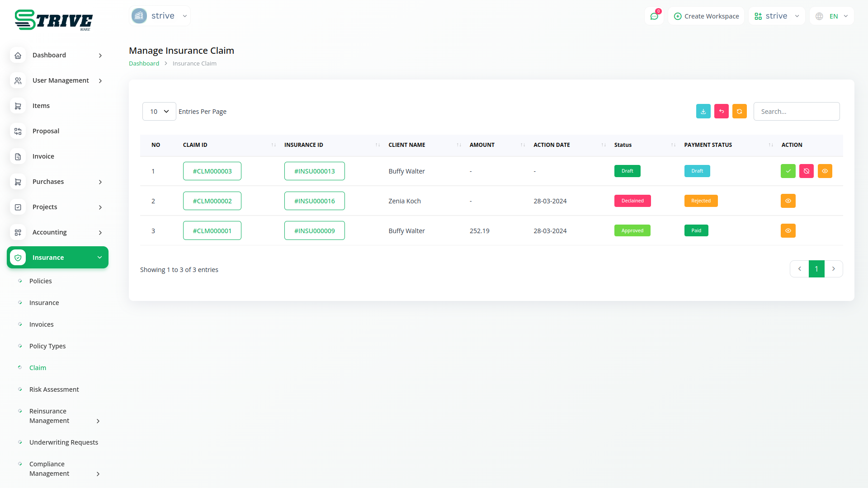Viewport: 868px width, 488px height.
Task: Open Risk Assessment submenu item
Action: click(x=54, y=389)
